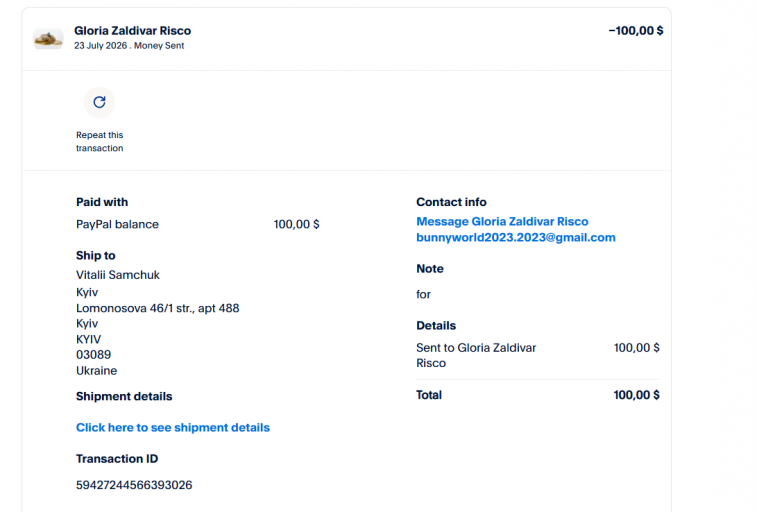This screenshot has height=512, width=757.
Task: Click the '23 July 2026 . Money Sent' text
Action: [x=129, y=45]
